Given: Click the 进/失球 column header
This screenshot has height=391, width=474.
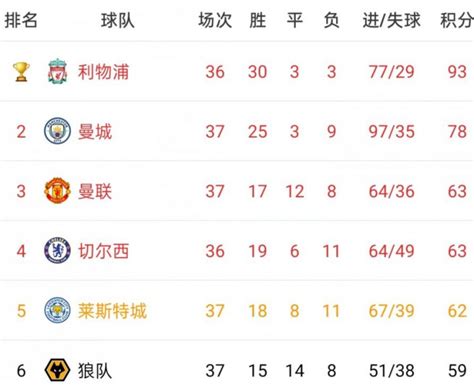Looking at the screenshot, I should click(391, 20).
